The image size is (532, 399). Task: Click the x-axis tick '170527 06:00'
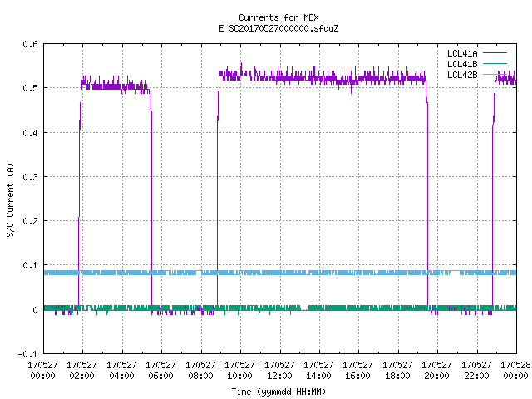160,371
